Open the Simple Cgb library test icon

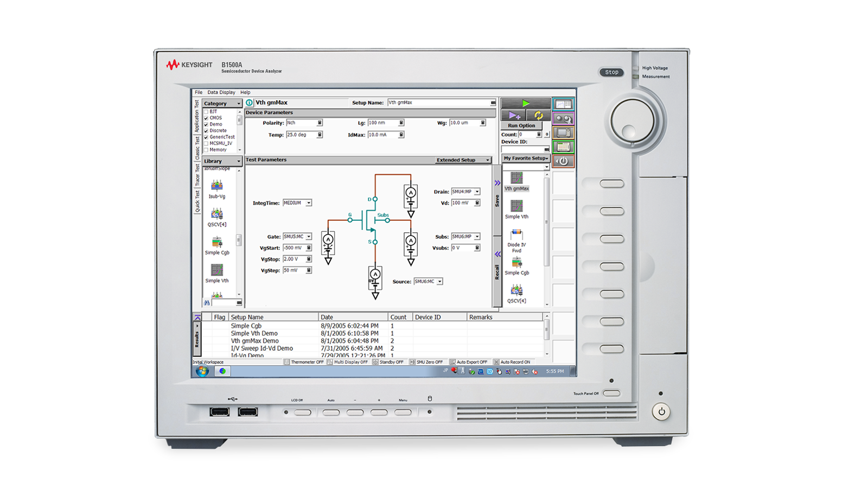217,243
